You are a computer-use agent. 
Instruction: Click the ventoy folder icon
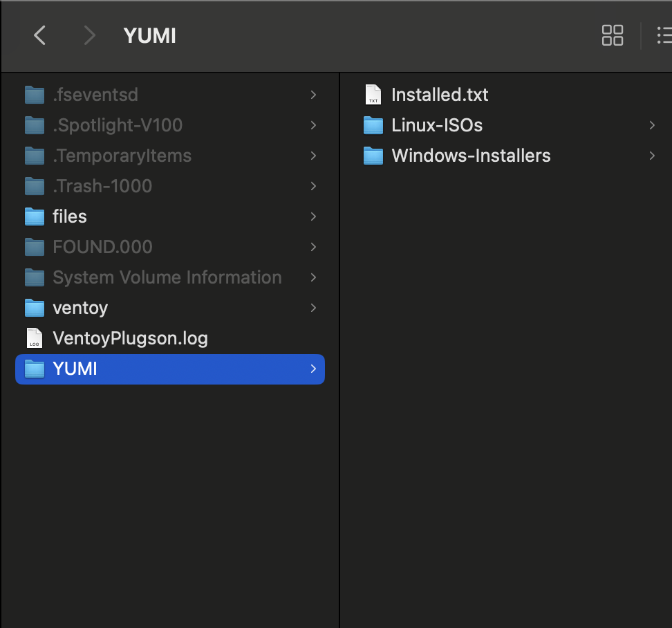35,308
